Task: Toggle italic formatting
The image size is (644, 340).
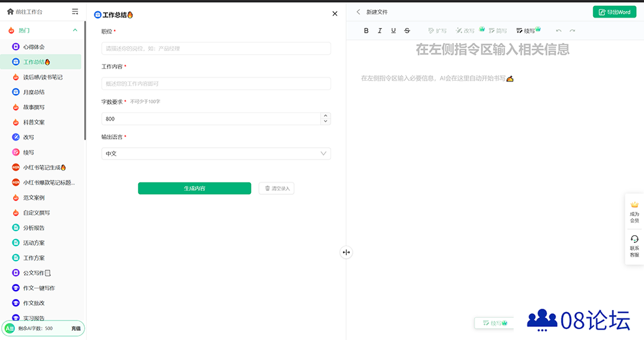Action: pyautogui.click(x=380, y=31)
